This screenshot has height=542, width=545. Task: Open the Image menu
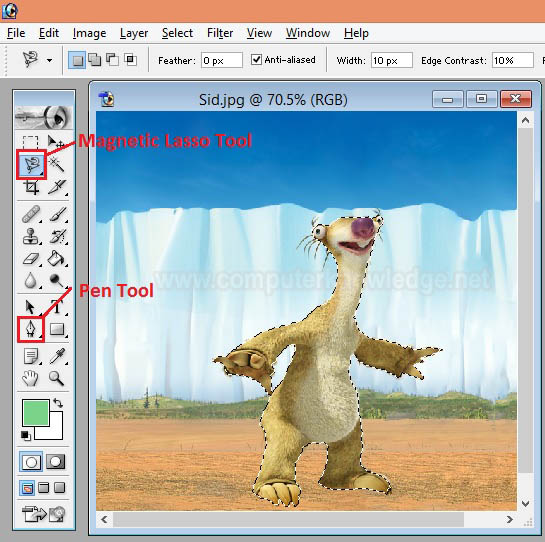point(90,33)
